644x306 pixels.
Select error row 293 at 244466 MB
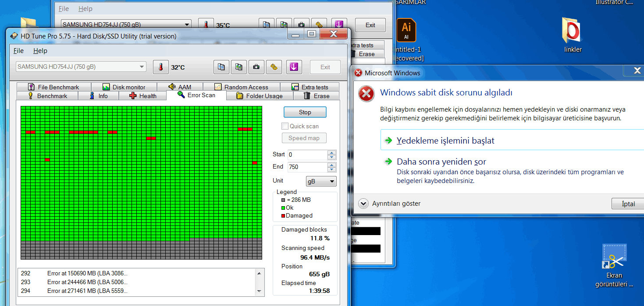tap(75, 282)
